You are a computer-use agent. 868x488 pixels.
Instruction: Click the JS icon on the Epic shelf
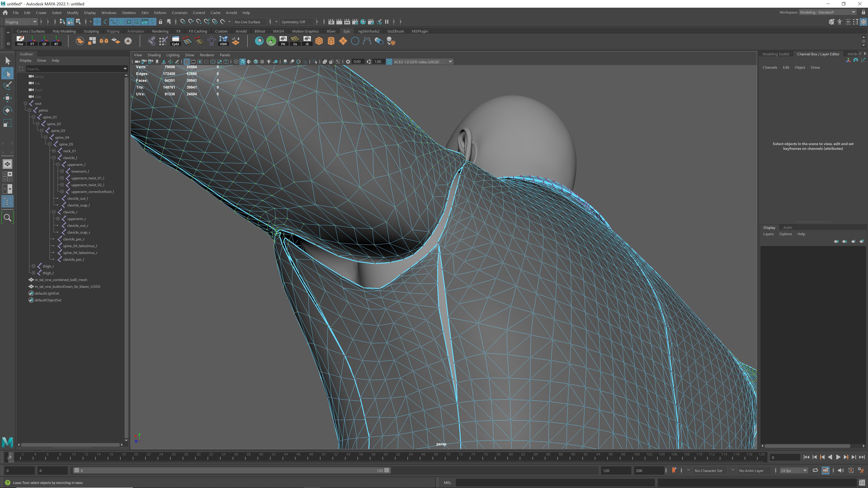[307, 41]
